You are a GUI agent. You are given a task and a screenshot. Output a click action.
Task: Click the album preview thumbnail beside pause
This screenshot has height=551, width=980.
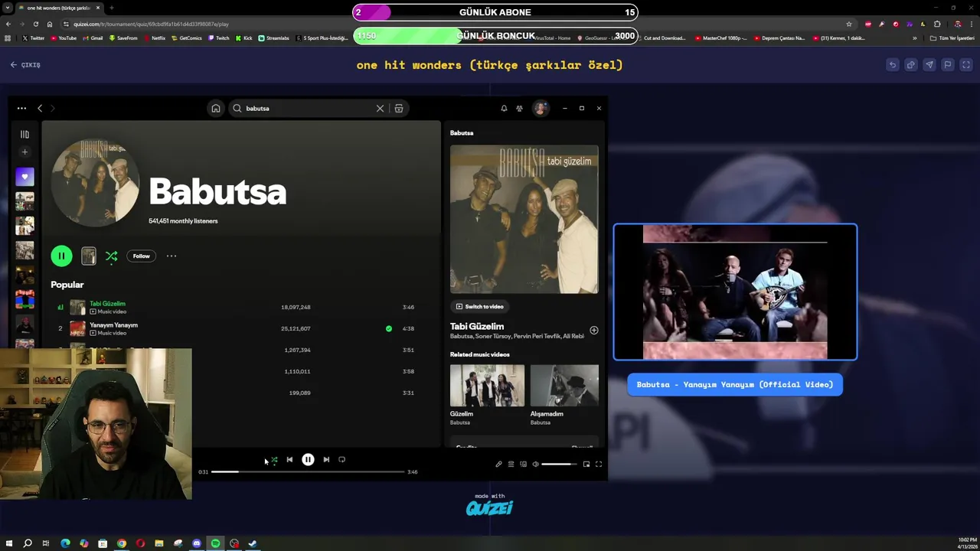pyautogui.click(x=89, y=256)
